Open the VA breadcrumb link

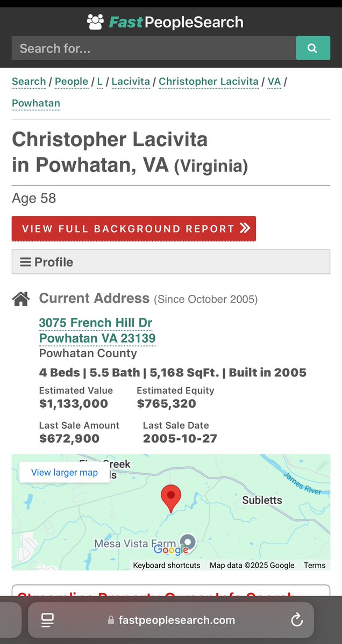pos(274,82)
